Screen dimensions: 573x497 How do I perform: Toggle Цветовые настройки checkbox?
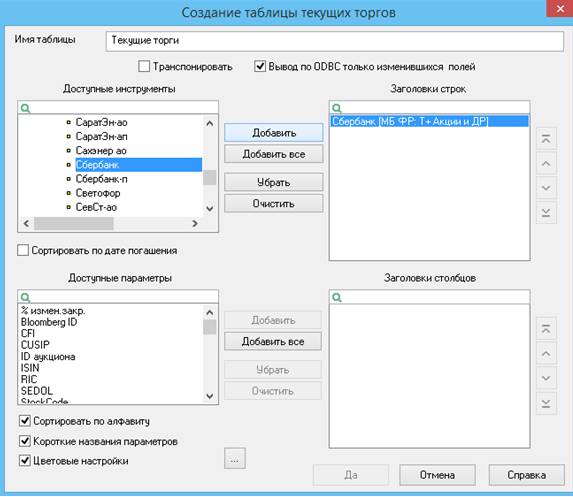(24, 460)
